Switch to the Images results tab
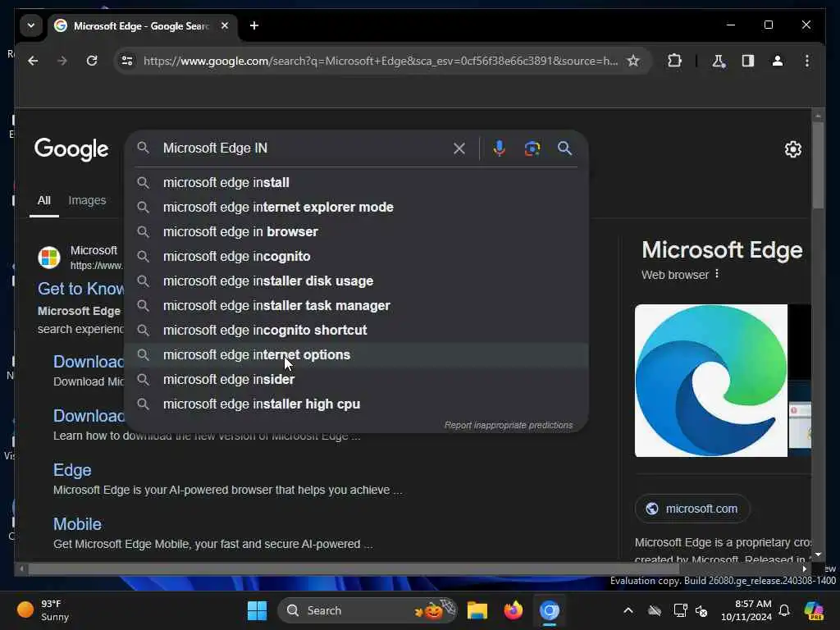This screenshot has width=840, height=630. 87,200
